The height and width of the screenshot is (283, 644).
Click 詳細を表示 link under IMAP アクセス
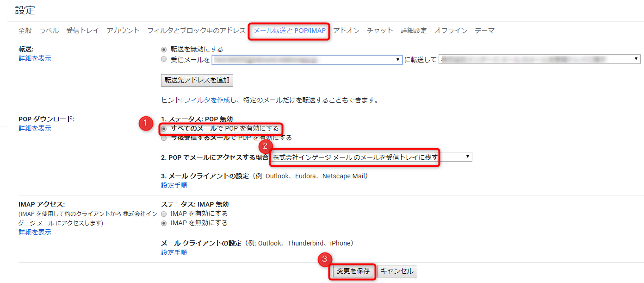pyautogui.click(x=35, y=232)
